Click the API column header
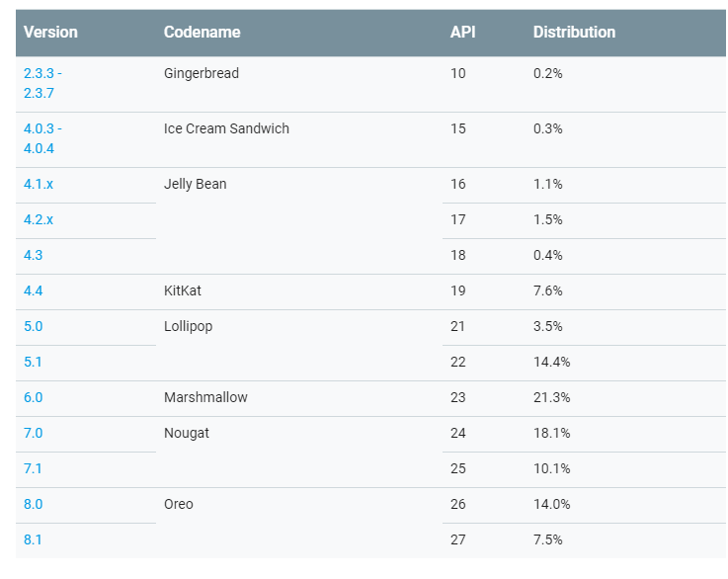This screenshot has width=728, height=579. [x=462, y=33]
